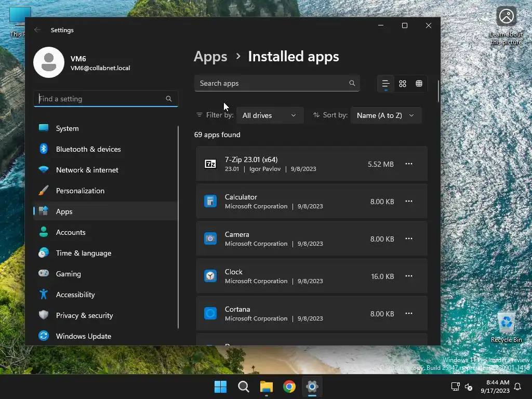
Task: Focus the Find a setting field
Action: coord(106,99)
